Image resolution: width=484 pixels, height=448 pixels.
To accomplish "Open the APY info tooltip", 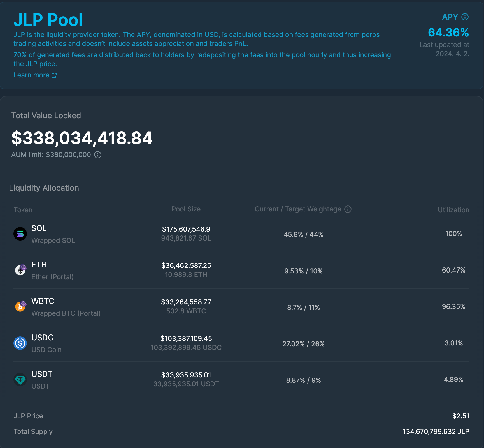I will click(x=465, y=17).
